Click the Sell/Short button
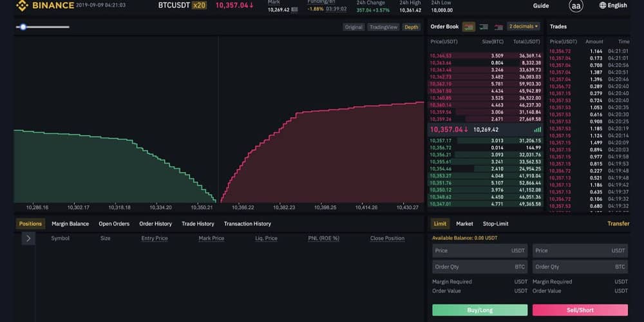This screenshot has height=322, width=644. coord(580,310)
